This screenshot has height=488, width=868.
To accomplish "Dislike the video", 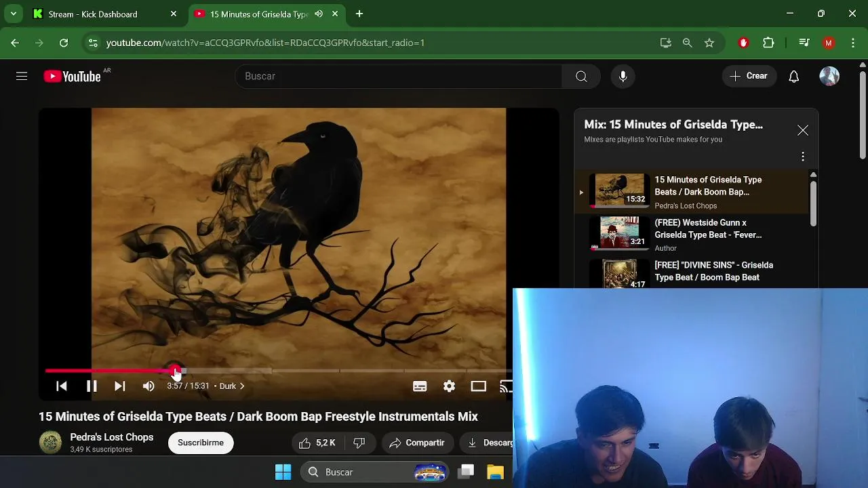I will pyautogui.click(x=359, y=443).
